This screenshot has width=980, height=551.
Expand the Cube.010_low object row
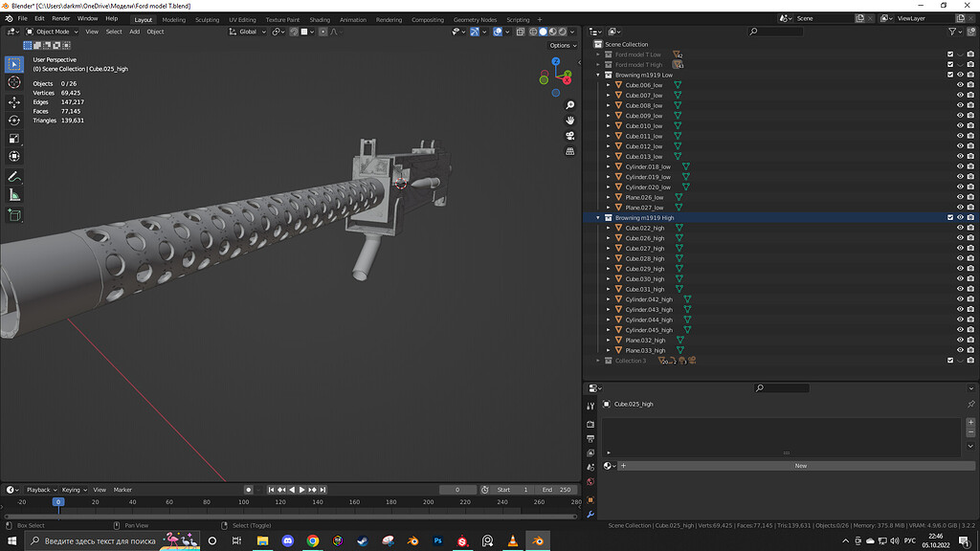point(608,125)
